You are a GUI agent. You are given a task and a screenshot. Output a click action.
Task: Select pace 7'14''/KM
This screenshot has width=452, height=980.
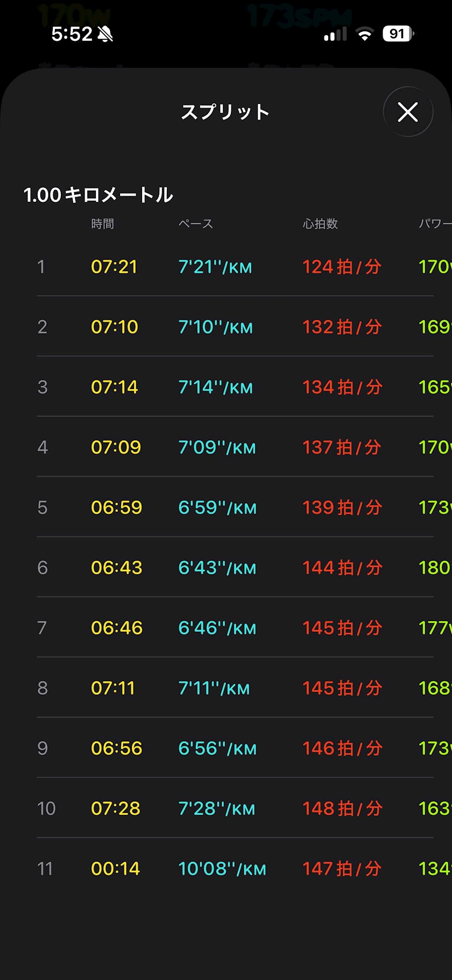tap(216, 387)
